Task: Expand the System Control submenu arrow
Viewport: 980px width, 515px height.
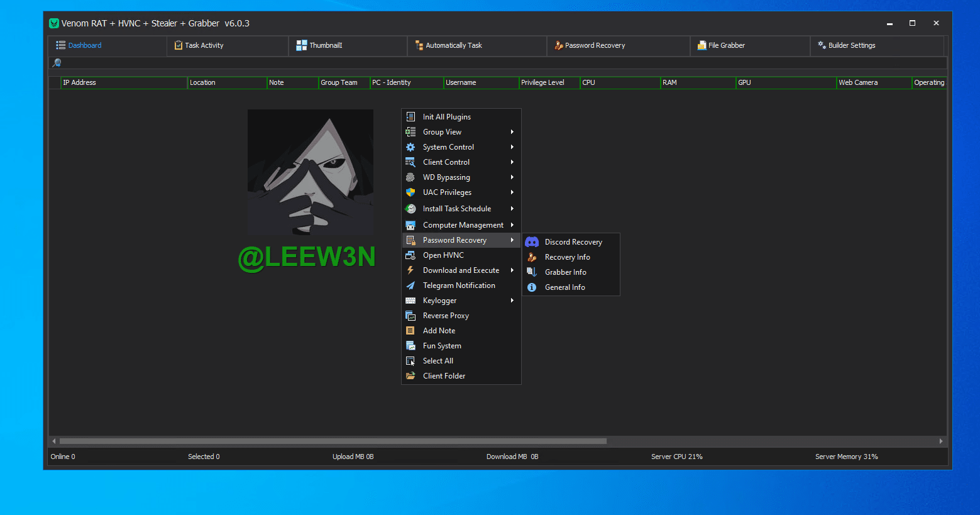Action: (x=512, y=147)
